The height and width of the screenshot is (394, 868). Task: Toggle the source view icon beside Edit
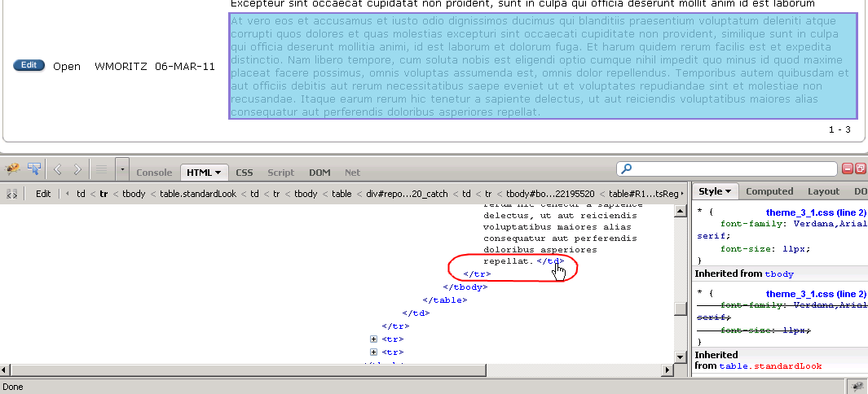click(x=11, y=194)
